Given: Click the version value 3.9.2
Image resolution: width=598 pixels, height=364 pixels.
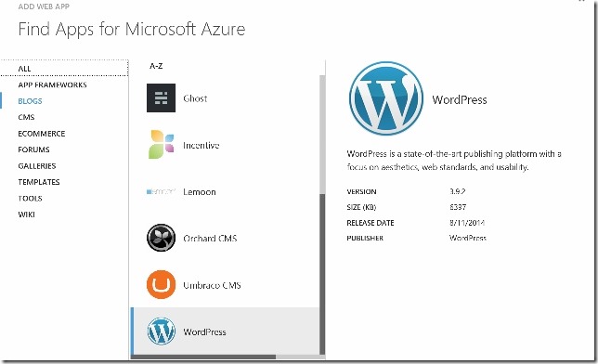Looking at the screenshot, I should [457, 191].
